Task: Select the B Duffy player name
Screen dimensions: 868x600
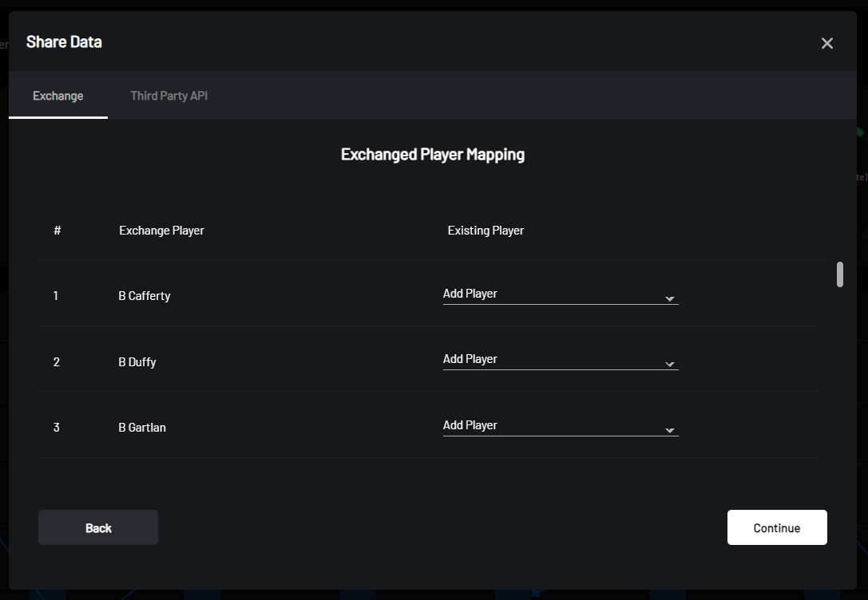Action: pos(137,361)
